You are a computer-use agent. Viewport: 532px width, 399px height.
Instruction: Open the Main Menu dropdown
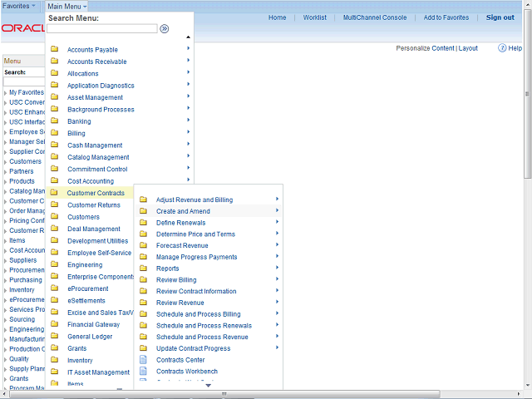coord(66,6)
